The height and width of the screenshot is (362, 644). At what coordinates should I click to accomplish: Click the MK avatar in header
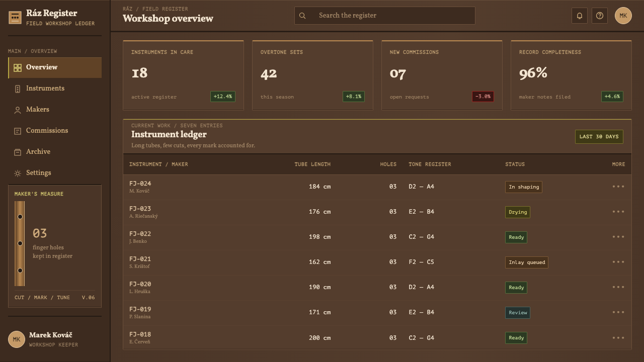pos(623,16)
